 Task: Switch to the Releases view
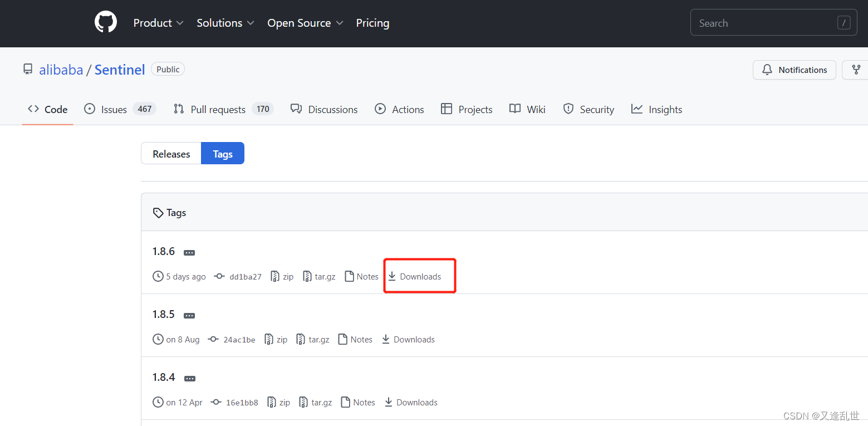(x=171, y=154)
